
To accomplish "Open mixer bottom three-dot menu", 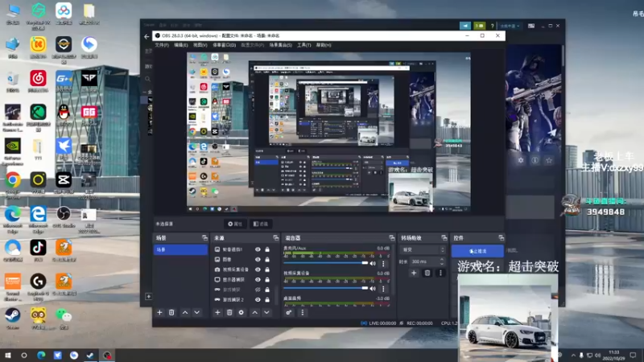I will pos(303,313).
